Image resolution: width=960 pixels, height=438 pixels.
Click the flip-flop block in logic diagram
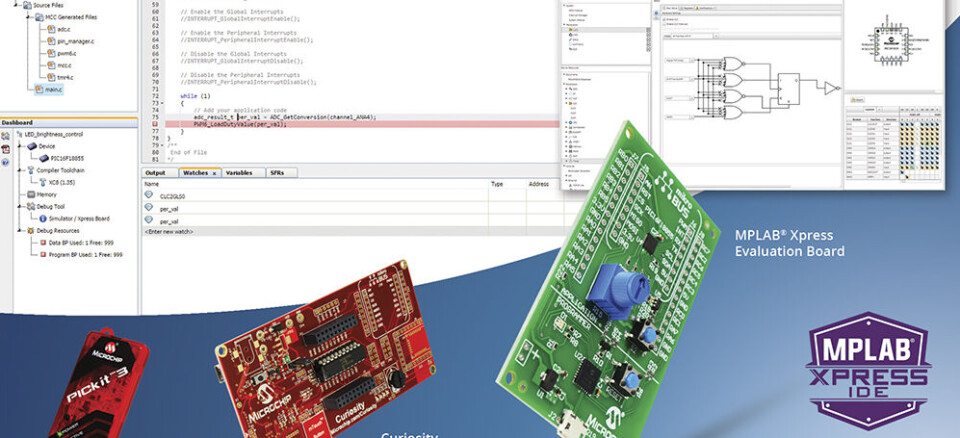pyautogui.click(x=789, y=89)
